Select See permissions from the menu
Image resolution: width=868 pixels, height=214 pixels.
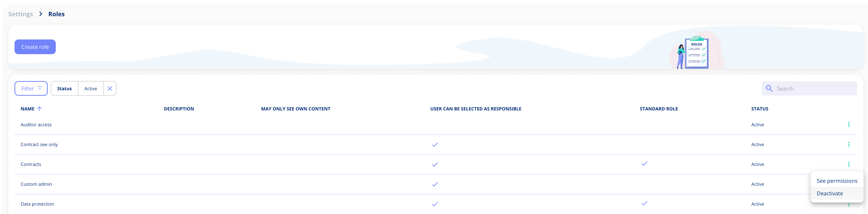pos(837,181)
